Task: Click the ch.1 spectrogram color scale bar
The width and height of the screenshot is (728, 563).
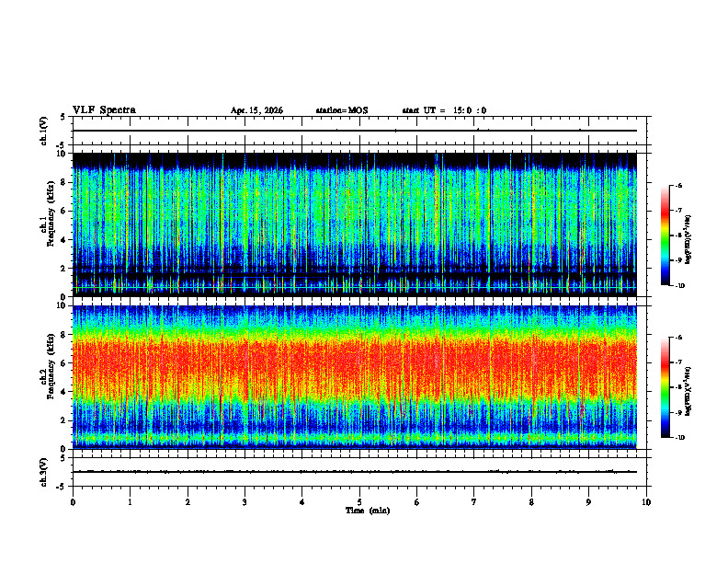Action: click(x=665, y=236)
